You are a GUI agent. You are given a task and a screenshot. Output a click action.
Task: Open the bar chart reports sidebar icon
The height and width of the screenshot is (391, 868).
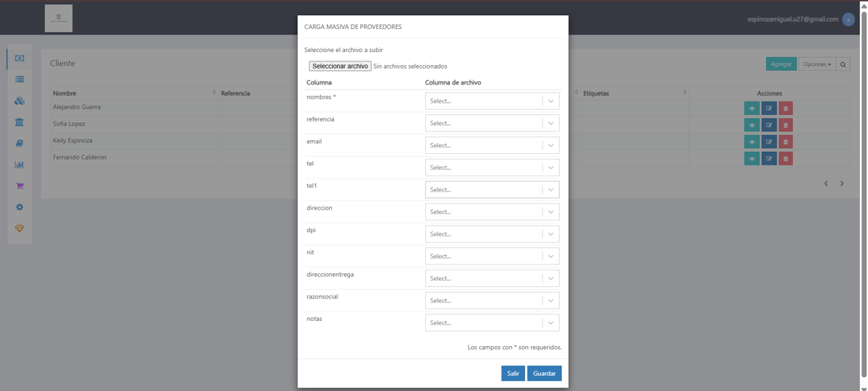(20, 165)
